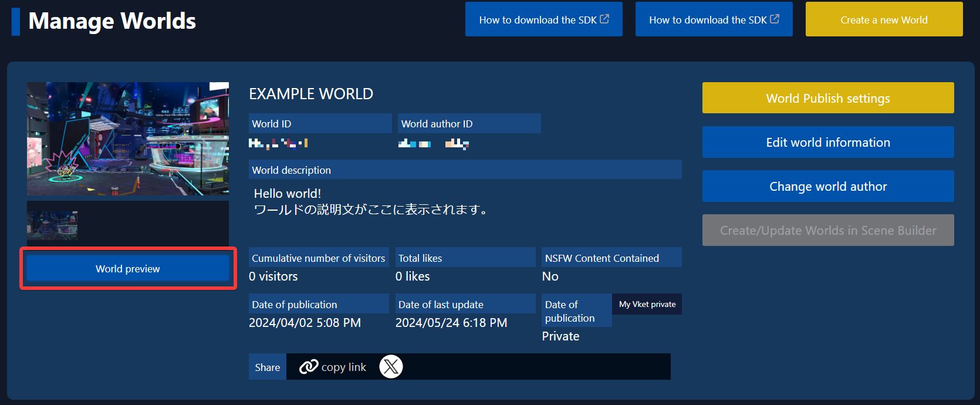Image resolution: width=980 pixels, height=405 pixels.
Task: Click the Japanese description line
Action: pyautogui.click(x=371, y=210)
